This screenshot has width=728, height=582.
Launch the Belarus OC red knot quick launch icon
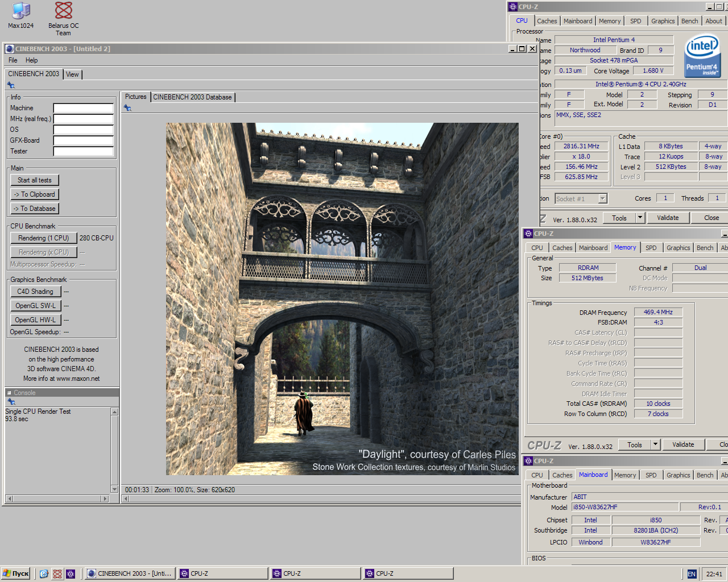click(x=57, y=574)
